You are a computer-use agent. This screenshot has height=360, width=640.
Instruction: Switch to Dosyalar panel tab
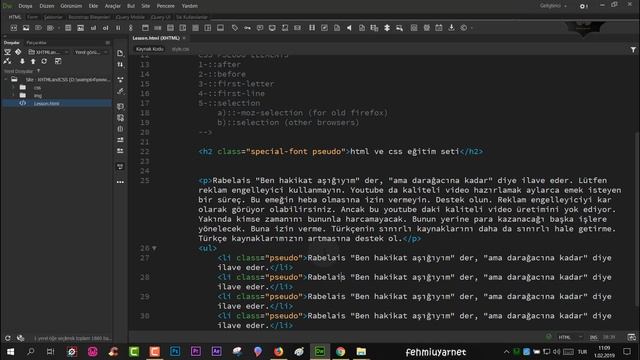[12, 42]
